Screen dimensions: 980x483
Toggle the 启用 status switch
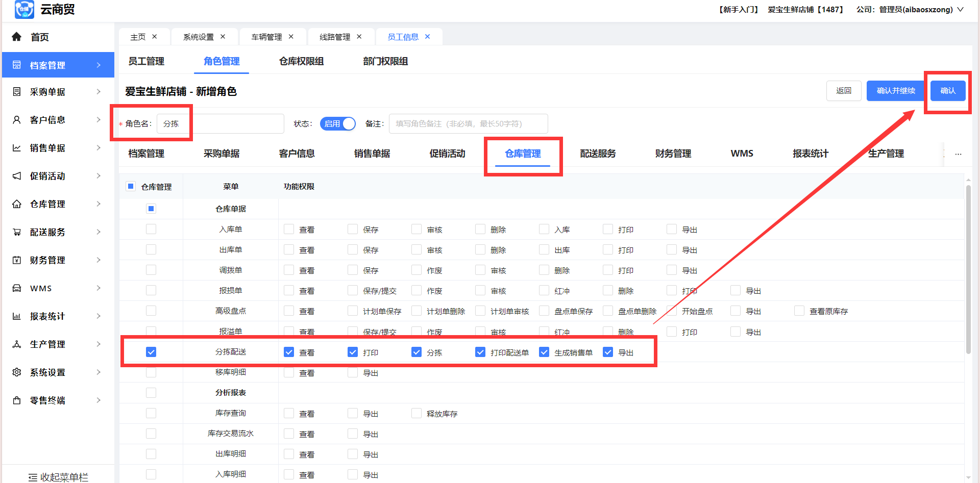point(337,124)
